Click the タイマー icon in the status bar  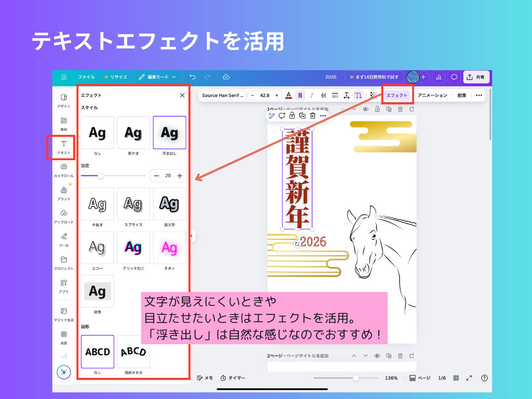(232, 378)
